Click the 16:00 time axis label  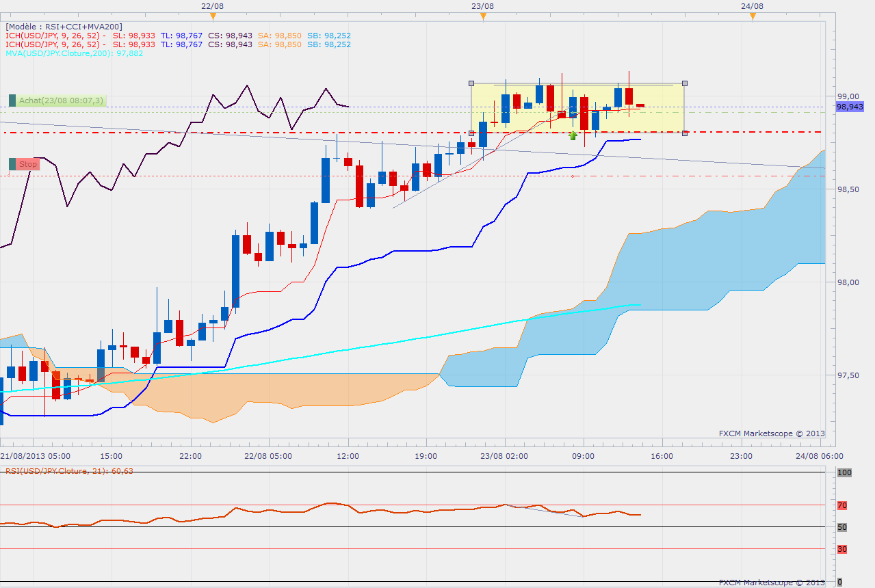pyautogui.click(x=662, y=456)
